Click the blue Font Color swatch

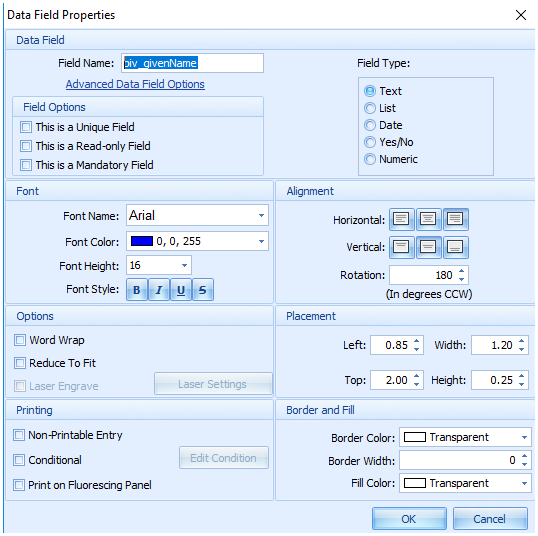pyautogui.click(x=142, y=241)
